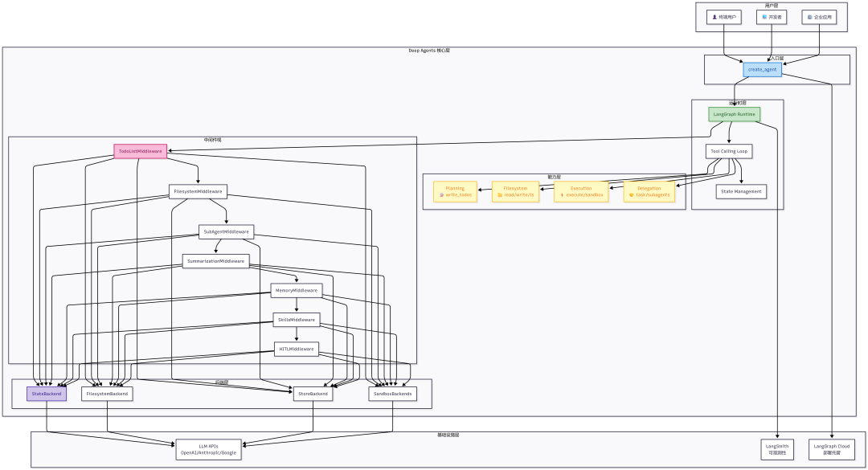Select the Tool Calling Loop node
Image resolution: width=868 pixels, height=470 pixels.
click(x=729, y=151)
